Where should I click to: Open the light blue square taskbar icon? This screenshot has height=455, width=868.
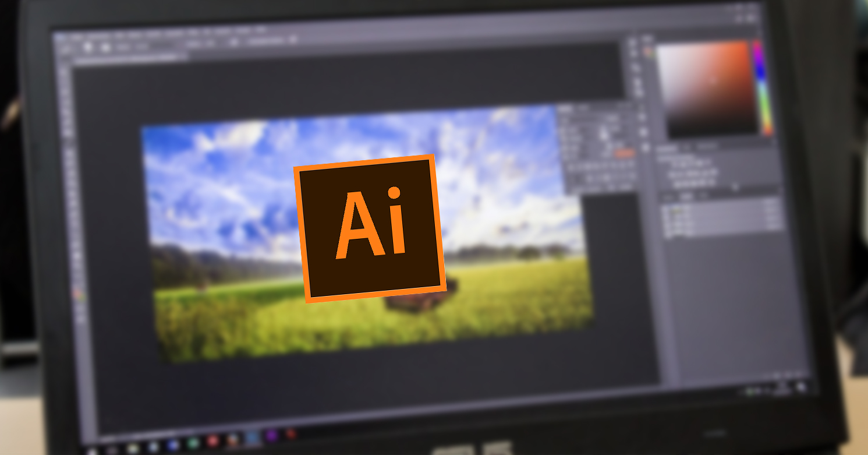click(x=252, y=437)
